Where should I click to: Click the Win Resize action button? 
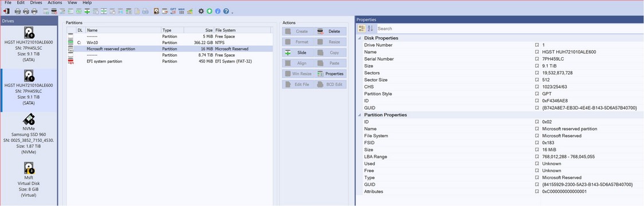[298, 74]
